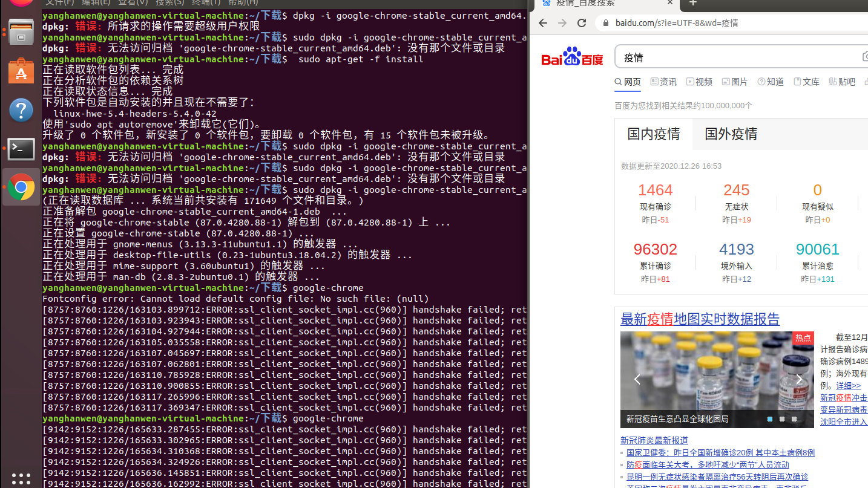Switch to the 图片 search category

(x=735, y=82)
